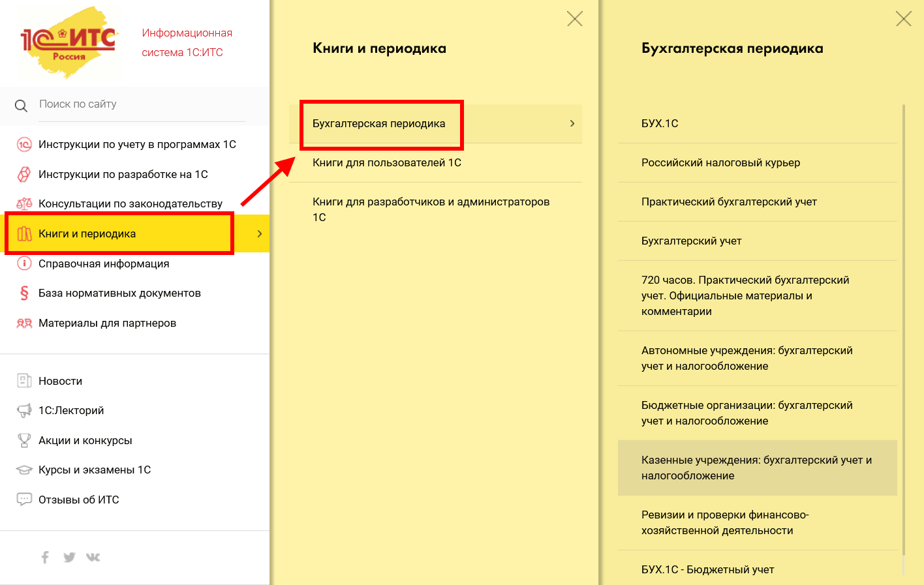Open Книги для разработчиков и администраторов 1С

[x=435, y=209]
